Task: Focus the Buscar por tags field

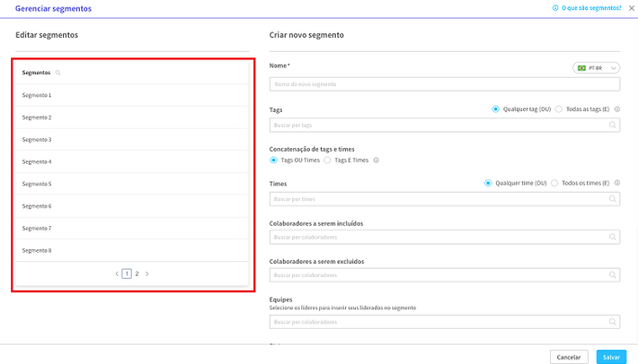Action: [x=444, y=125]
